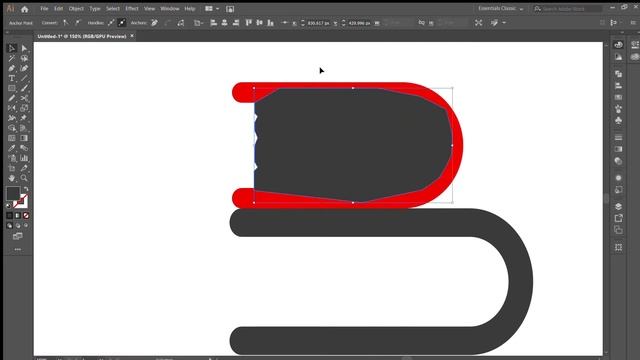Select the Blend tool
The width and height of the screenshot is (640, 360).
(24, 148)
